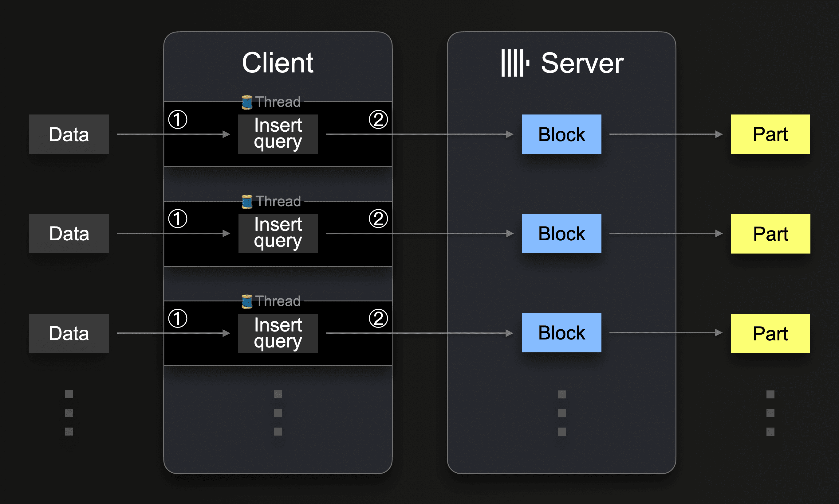Image resolution: width=839 pixels, height=504 pixels.
Task: Click the top yellow Part box
Action: [770, 134]
